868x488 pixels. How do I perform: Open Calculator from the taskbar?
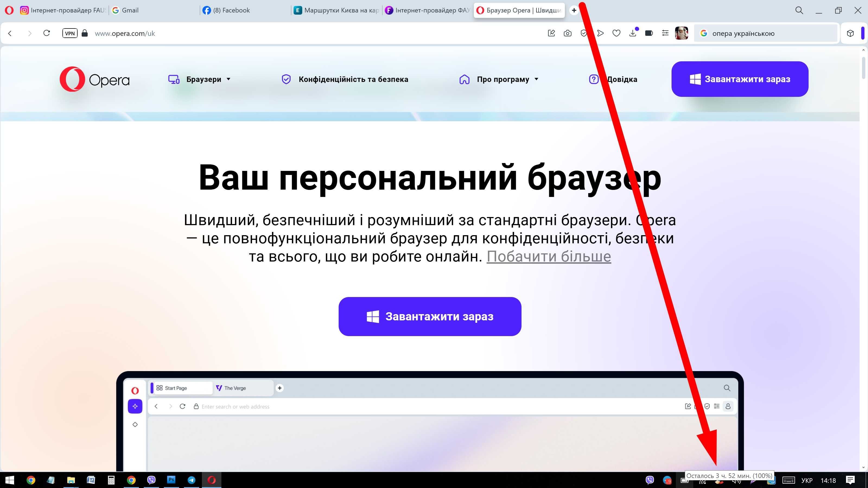(111, 480)
